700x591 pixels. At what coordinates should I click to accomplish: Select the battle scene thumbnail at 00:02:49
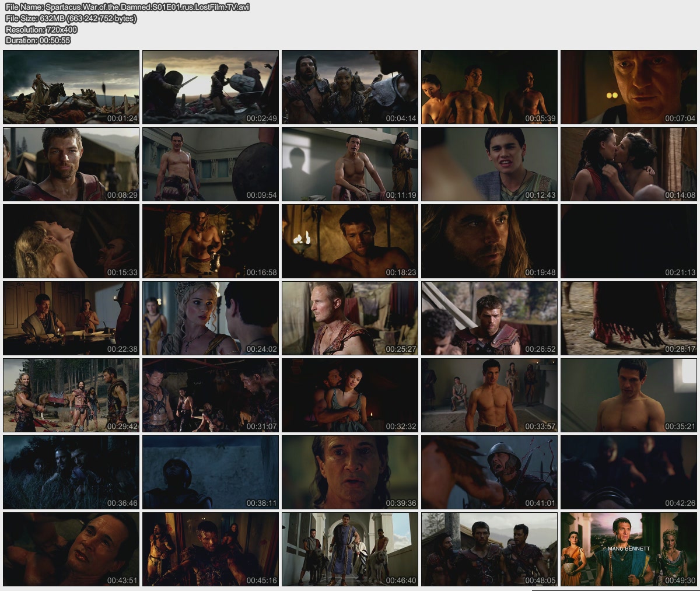click(211, 87)
